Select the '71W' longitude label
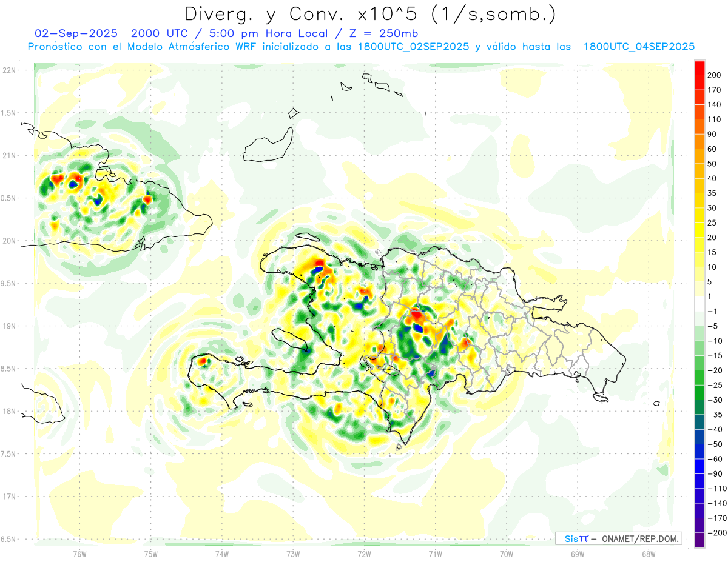 tap(435, 554)
